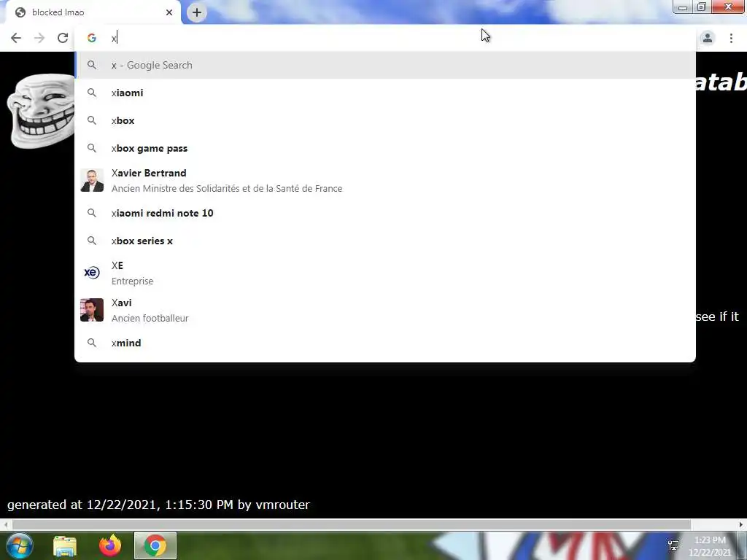Screen dimensions: 747x560
Task: Click search icon beside 'xiaomi'
Action: pyautogui.click(x=92, y=93)
